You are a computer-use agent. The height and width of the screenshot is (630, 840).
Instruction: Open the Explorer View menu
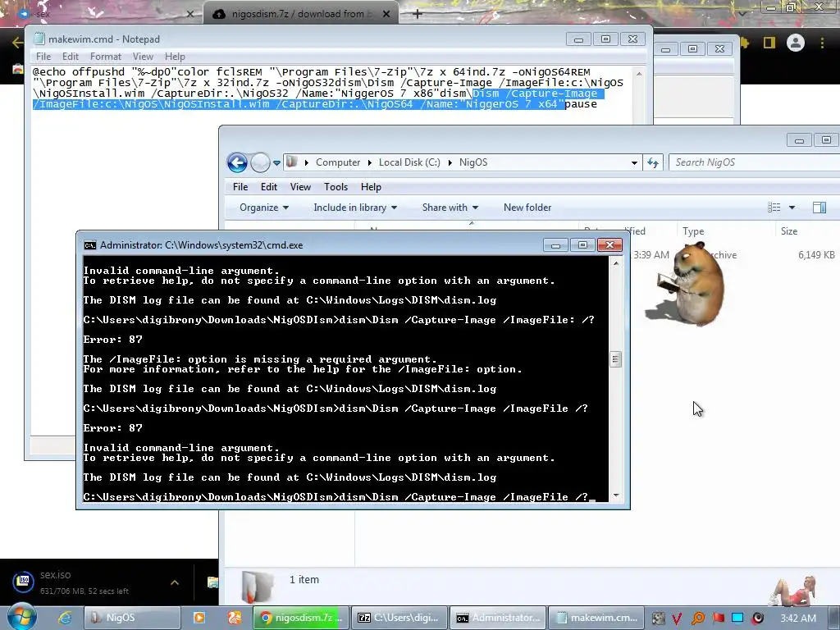click(300, 187)
